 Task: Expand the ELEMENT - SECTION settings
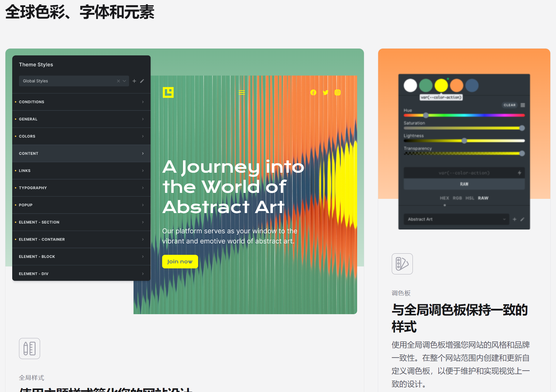81,222
